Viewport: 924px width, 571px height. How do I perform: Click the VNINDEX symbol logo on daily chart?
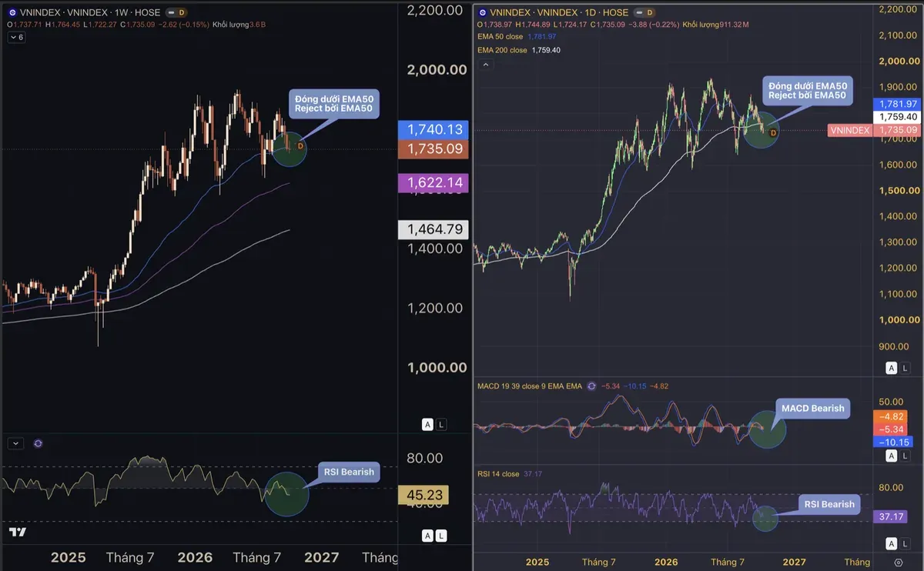(x=482, y=13)
